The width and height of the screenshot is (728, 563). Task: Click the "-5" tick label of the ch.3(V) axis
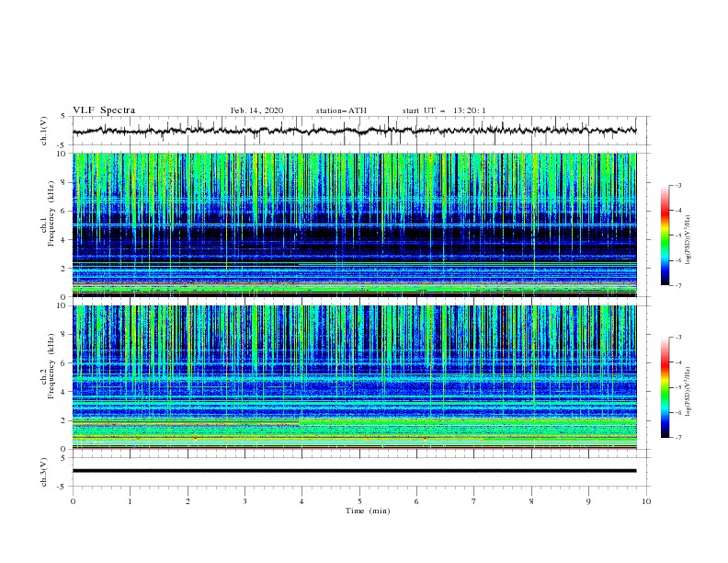click(x=63, y=487)
